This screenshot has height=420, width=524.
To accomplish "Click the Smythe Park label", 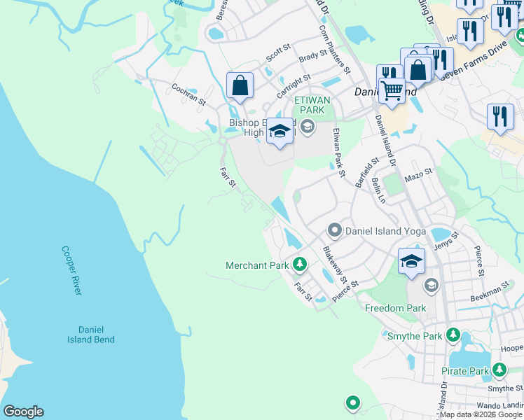I will click(x=415, y=336).
